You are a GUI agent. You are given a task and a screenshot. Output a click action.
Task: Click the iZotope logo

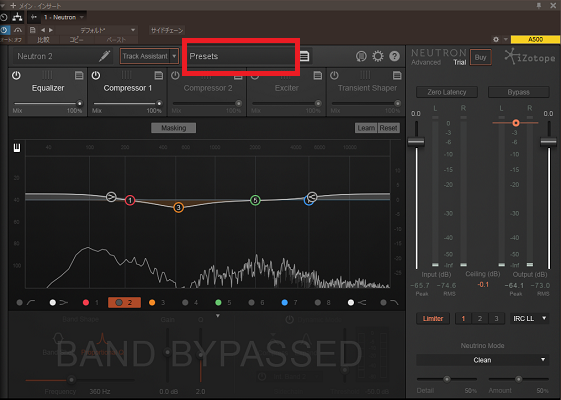[530, 57]
